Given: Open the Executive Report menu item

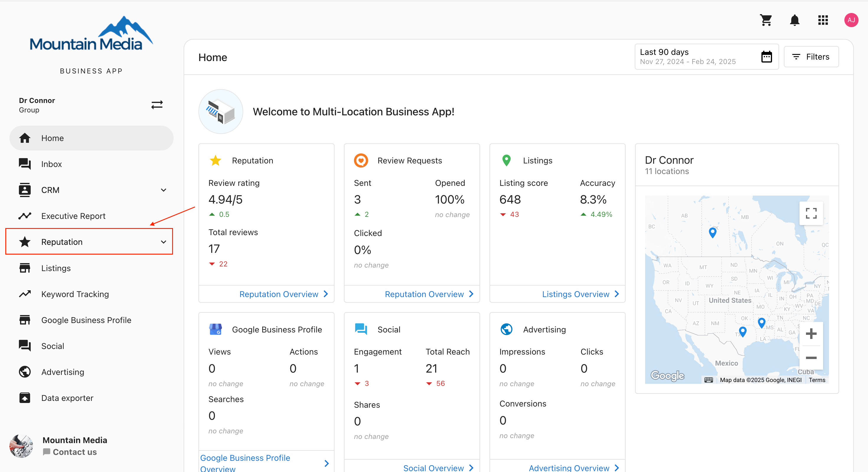Looking at the screenshot, I should point(91,216).
